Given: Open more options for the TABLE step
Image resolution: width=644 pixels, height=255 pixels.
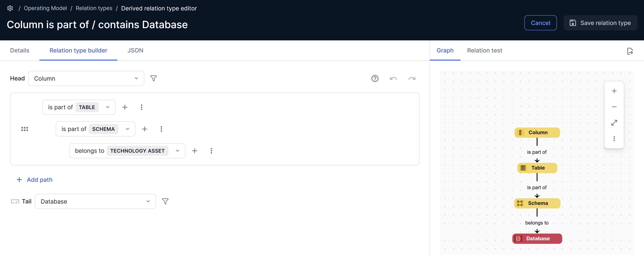Looking at the screenshot, I should (141, 107).
